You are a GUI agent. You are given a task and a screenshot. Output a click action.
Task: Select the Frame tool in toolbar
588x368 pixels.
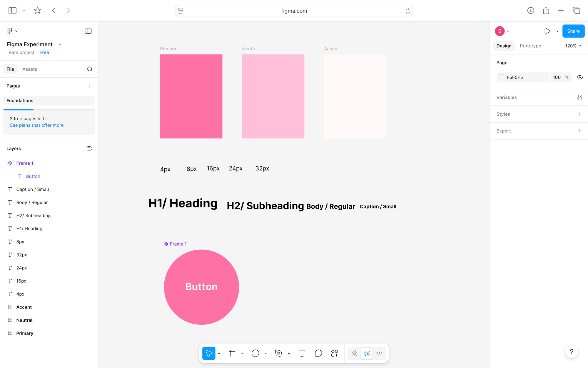click(232, 353)
